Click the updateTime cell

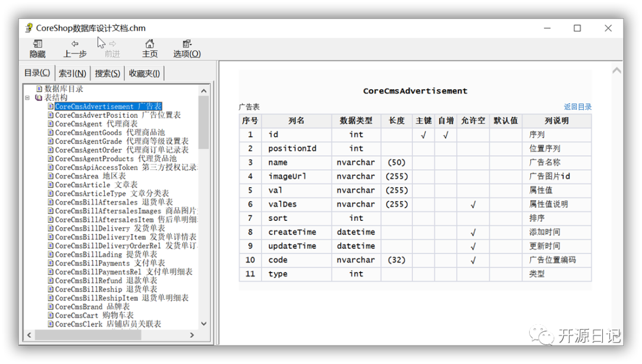[x=297, y=246]
